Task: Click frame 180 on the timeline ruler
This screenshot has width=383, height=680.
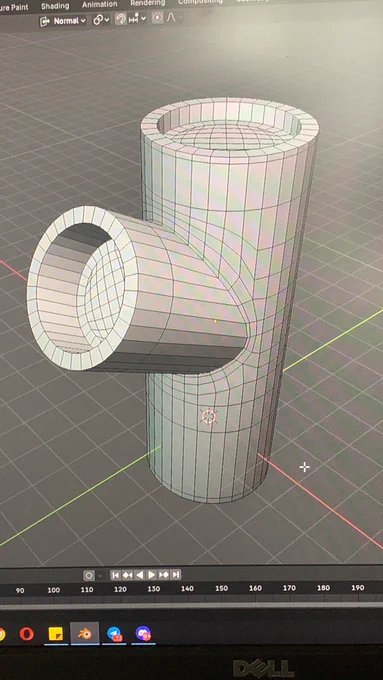Action: [x=323, y=588]
